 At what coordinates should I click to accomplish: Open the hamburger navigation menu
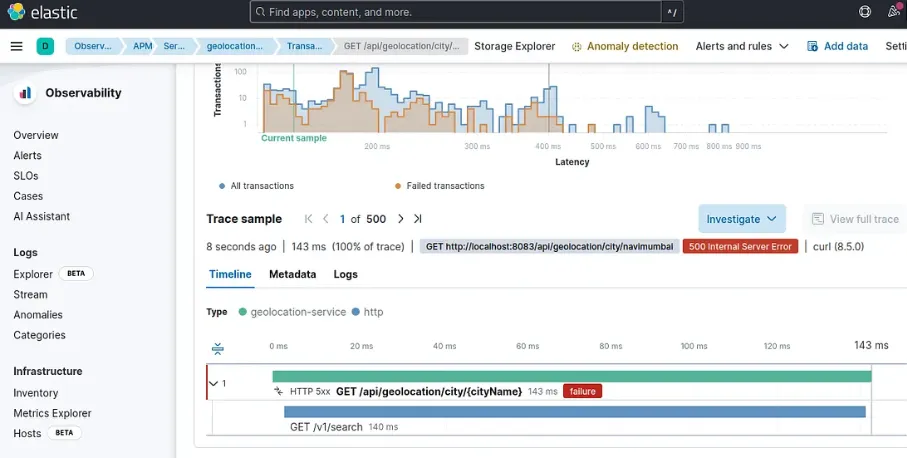click(17, 46)
